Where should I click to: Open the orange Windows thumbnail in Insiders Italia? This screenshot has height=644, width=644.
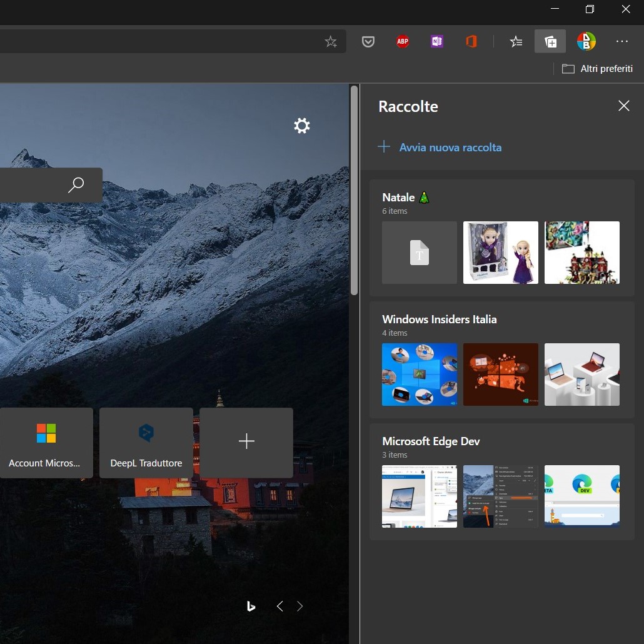(501, 375)
